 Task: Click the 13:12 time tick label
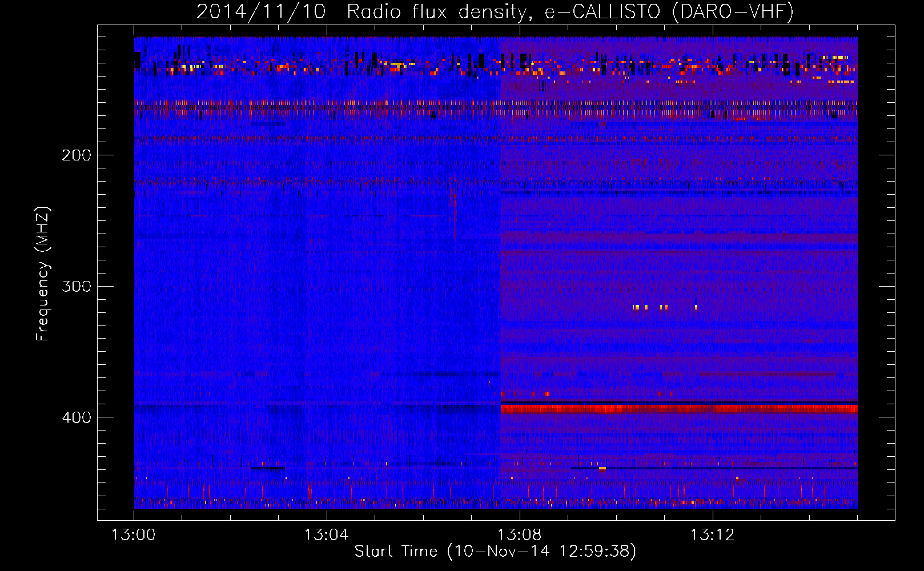tap(712, 535)
